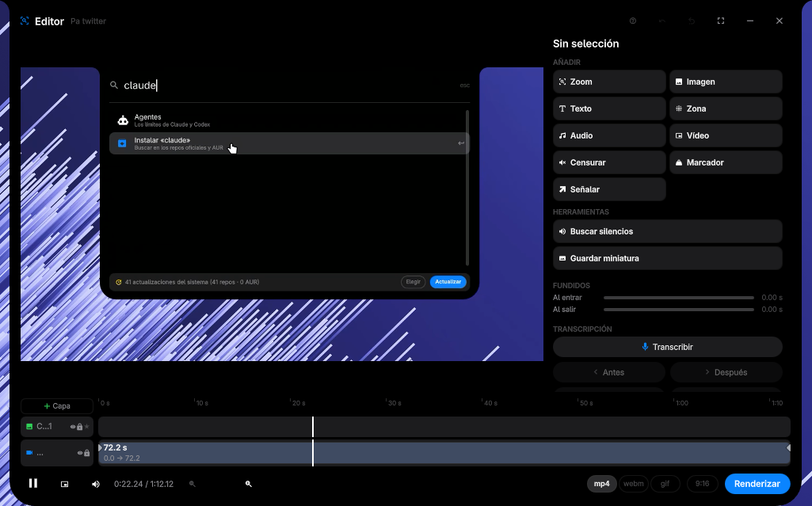
Task: Add a Vídeo element
Action: point(726,135)
